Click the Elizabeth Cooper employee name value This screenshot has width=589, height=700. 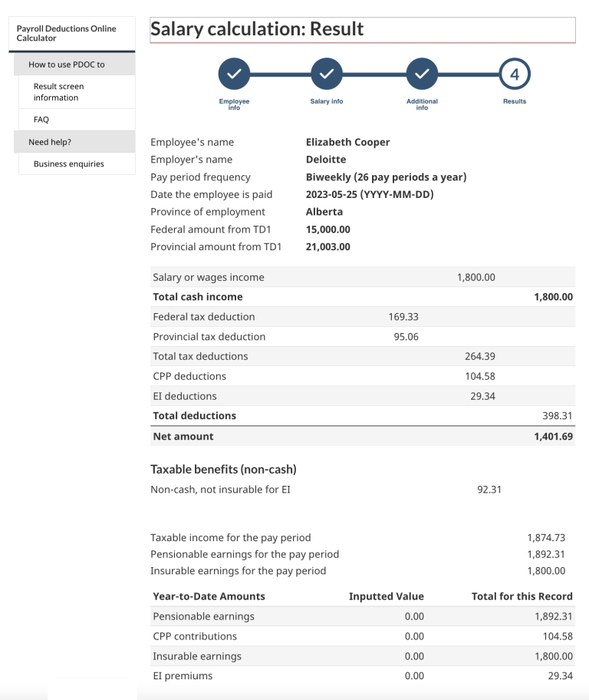[347, 142]
